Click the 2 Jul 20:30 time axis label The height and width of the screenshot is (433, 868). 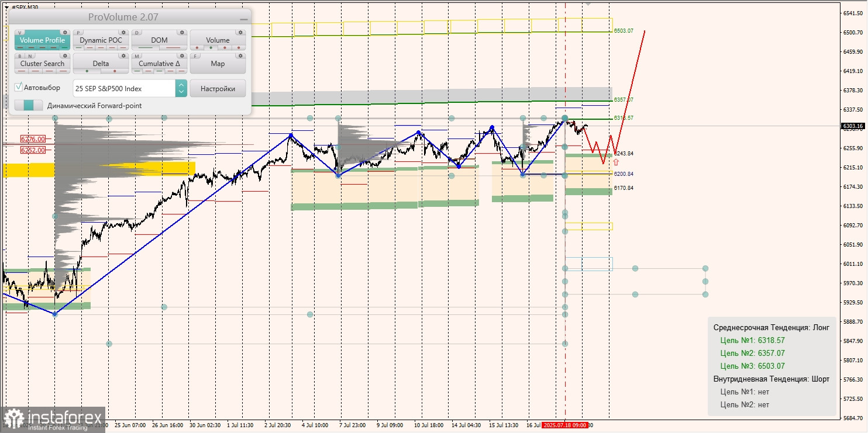point(278,425)
